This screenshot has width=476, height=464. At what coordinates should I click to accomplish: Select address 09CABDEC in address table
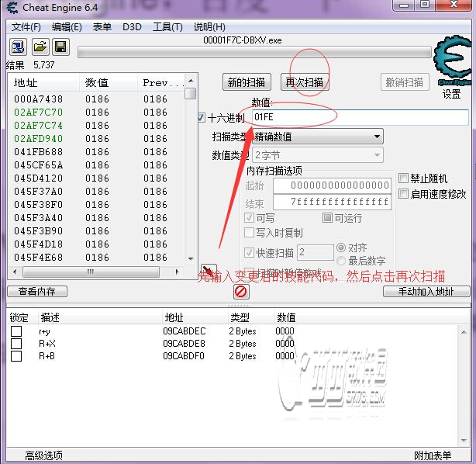click(185, 331)
